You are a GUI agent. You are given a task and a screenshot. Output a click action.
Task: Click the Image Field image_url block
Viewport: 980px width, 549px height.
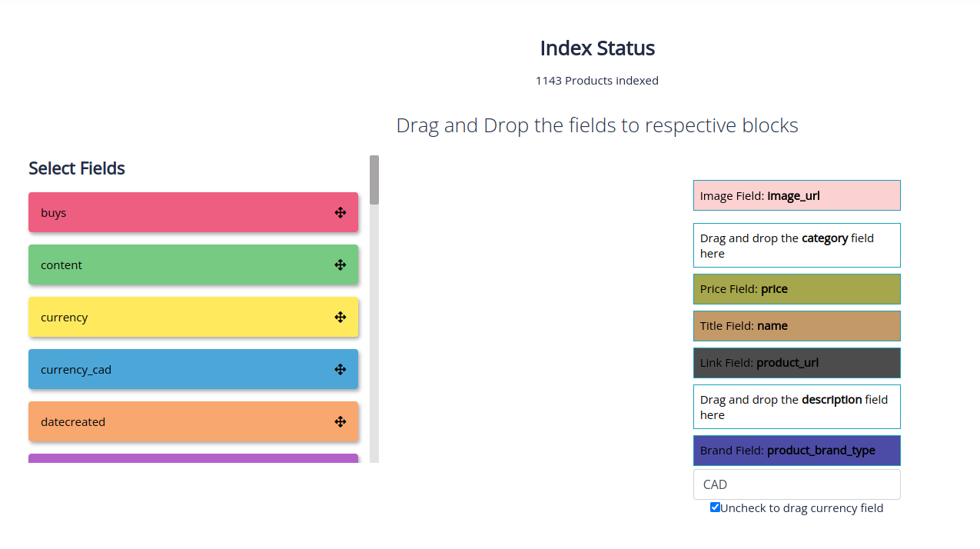tap(796, 195)
